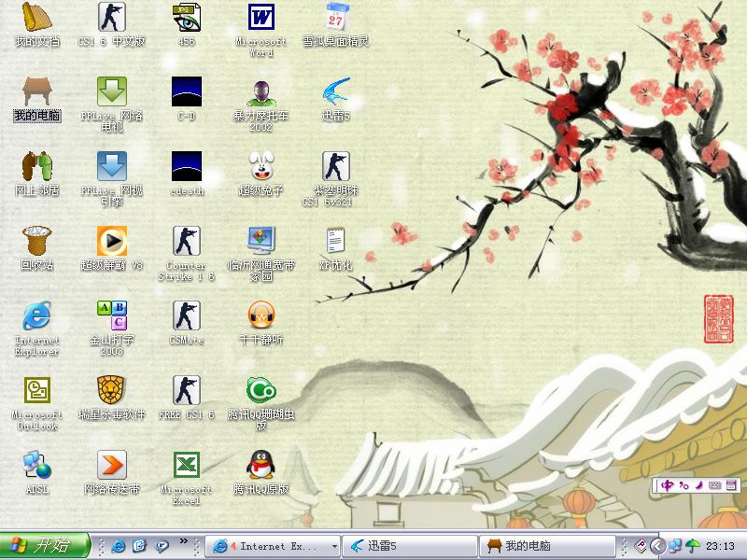This screenshot has height=560, width=747.
Task: Switch to the 我的电脑 taskbar button
Action: click(x=547, y=546)
